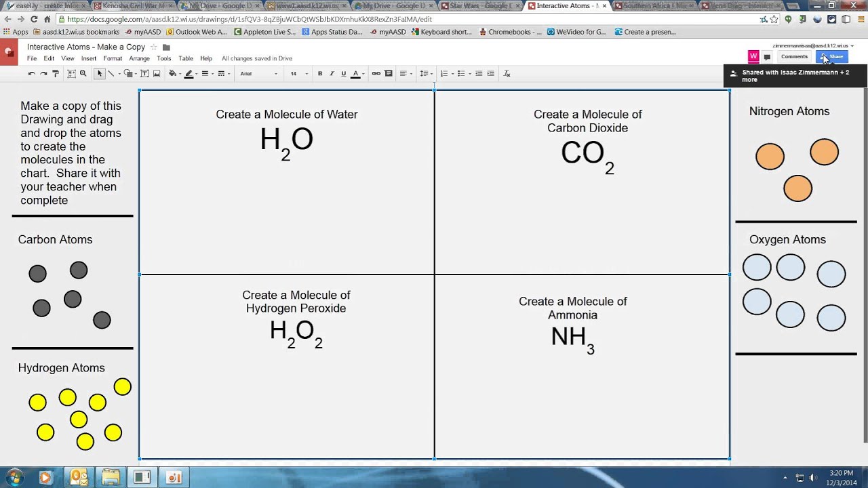The height and width of the screenshot is (488, 868).
Task: Toggle italic formatting
Action: (330, 73)
